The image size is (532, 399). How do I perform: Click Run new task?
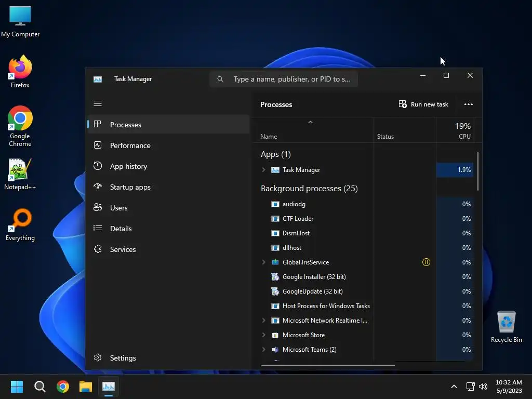tap(423, 104)
